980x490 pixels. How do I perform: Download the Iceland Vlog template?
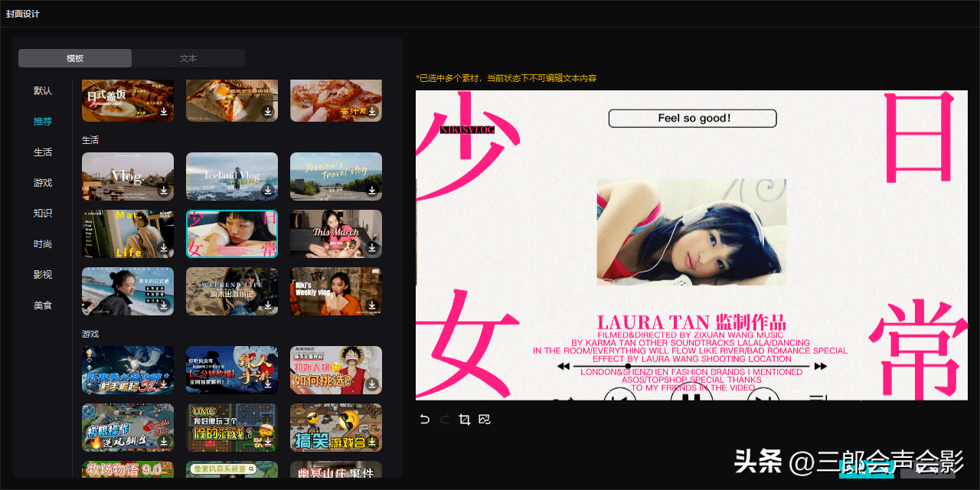tap(268, 191)
